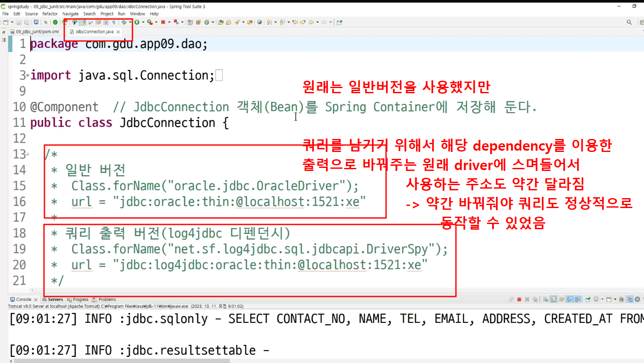Viewport: 644px width, 363px height.
Task: Collapse the comment block on line 13
Action: tap(28, 154)
